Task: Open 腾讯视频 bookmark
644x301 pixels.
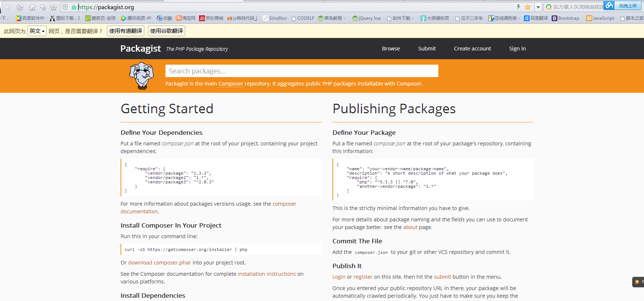Action: [x=136, y=18]
